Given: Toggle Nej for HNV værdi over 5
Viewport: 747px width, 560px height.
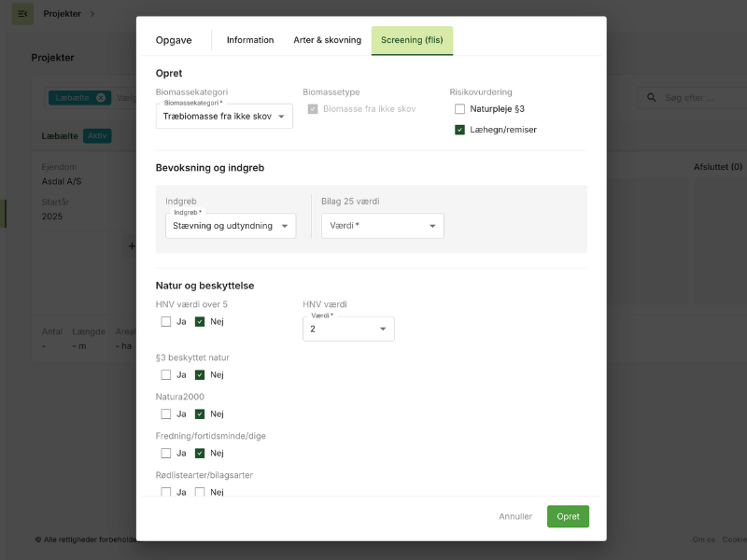Looking at the screenshot, I should pos(200,322).
